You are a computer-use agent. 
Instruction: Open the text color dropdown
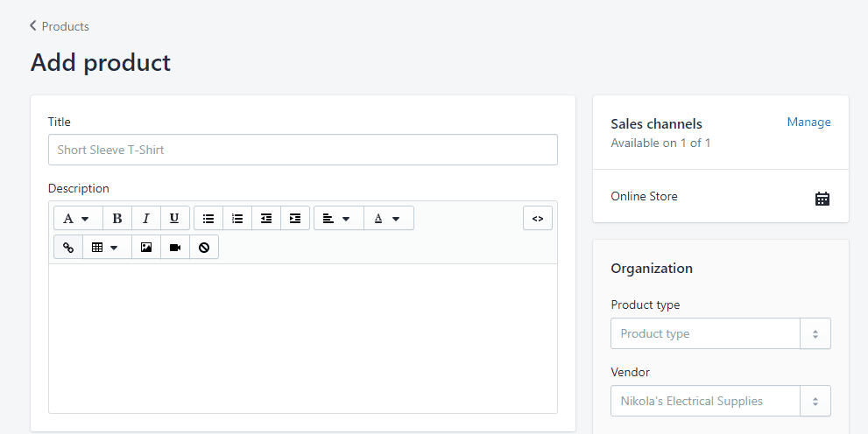click(389, 219)
